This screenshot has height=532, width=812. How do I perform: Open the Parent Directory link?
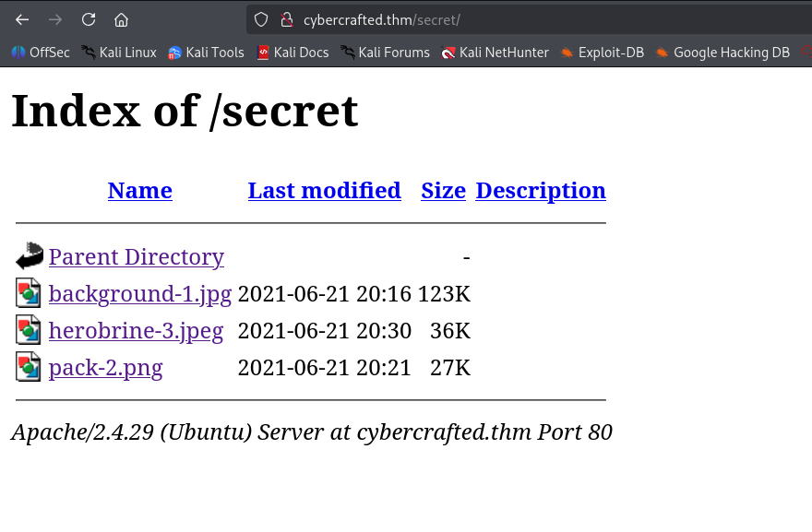[x=136, y=256]
